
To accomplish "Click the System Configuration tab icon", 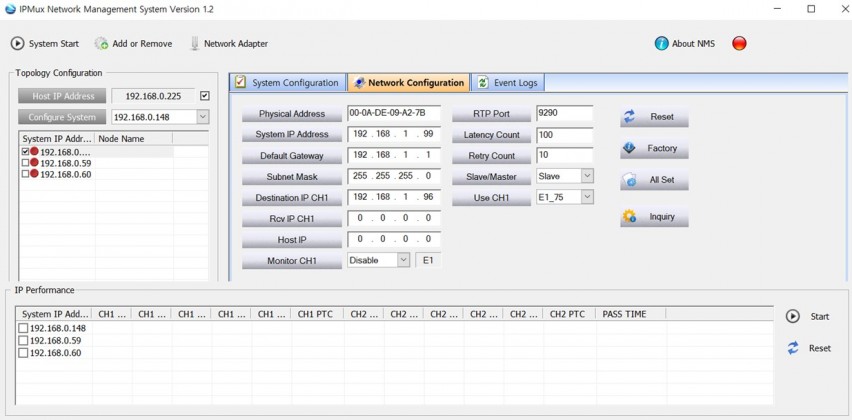I will point(241,83).
